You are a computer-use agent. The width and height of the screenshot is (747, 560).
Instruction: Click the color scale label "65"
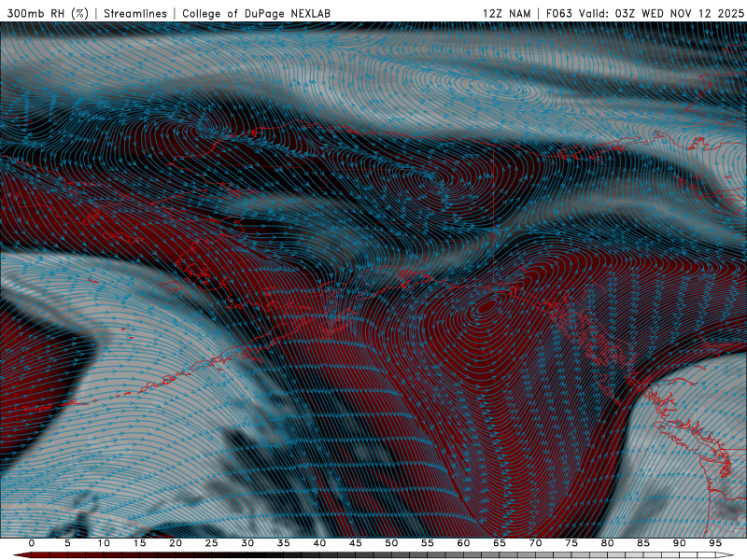500,543
